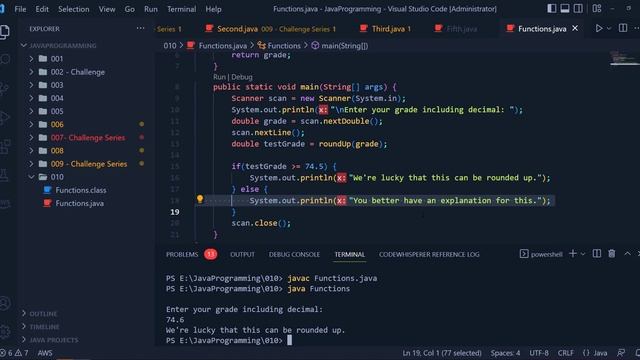640x360 pixels.
Task: Switch to OUTPUT panel tab
Action: pos(242,254)
